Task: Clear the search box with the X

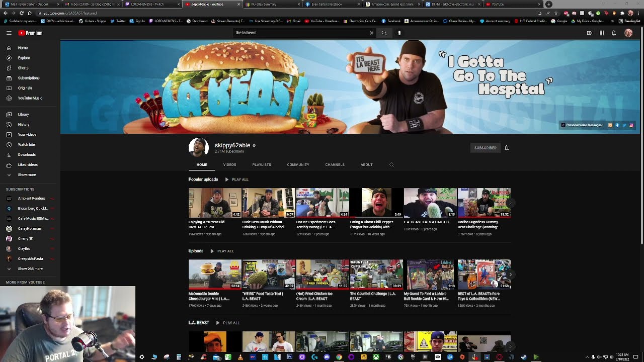Action: coord(372,33)
